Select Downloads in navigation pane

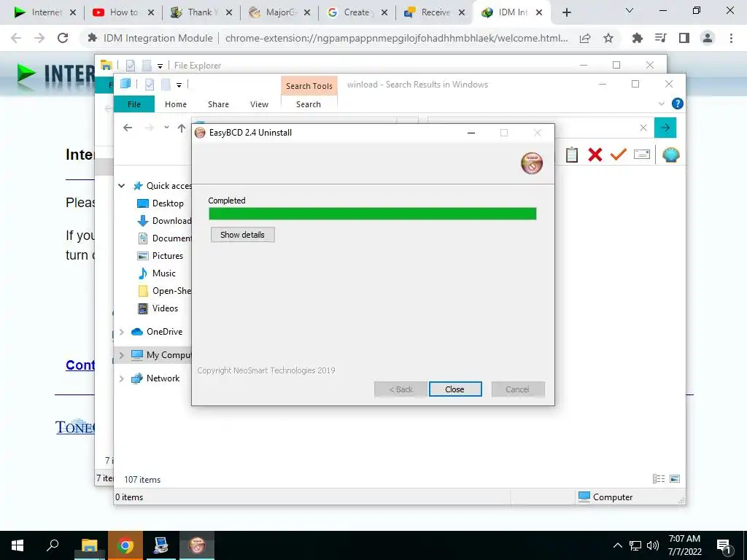(x=164, y=221)
